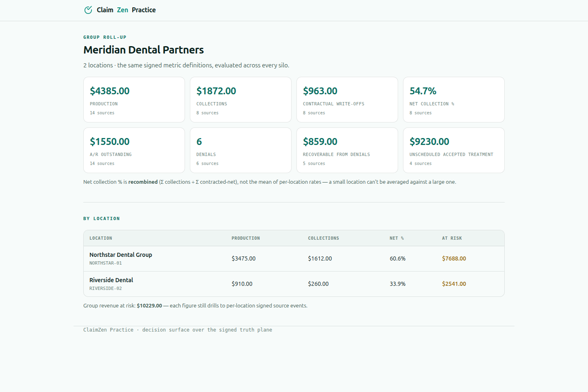Click the PRODUCTION column header
Screen dimensions: 588x392
pos(245,238)
